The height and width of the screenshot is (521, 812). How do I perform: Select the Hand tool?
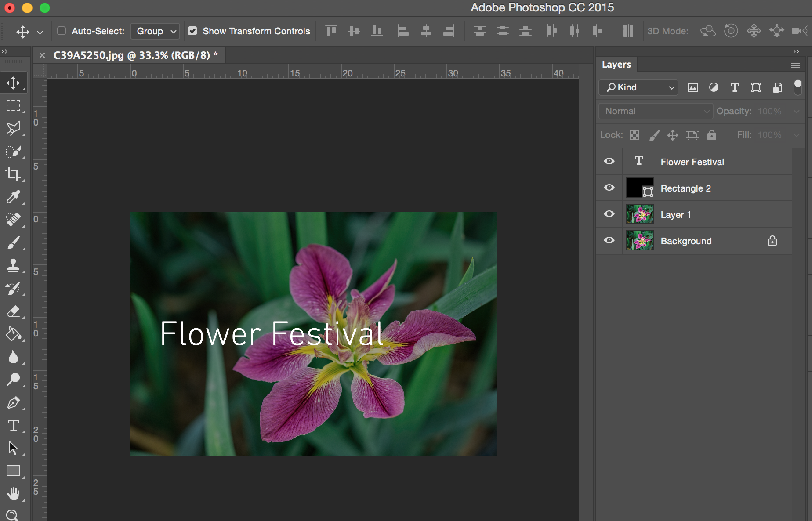tap(13, 494)
